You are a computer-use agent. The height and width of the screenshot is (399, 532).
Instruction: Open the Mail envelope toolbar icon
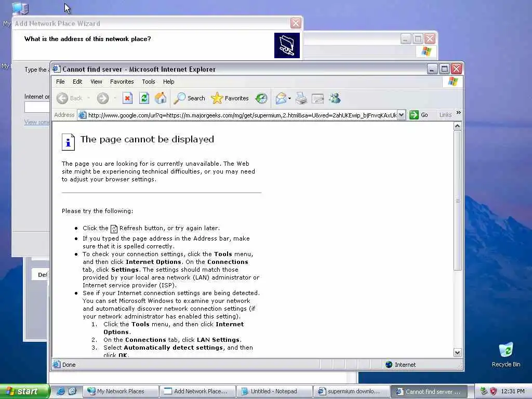(x=281, y=98)
